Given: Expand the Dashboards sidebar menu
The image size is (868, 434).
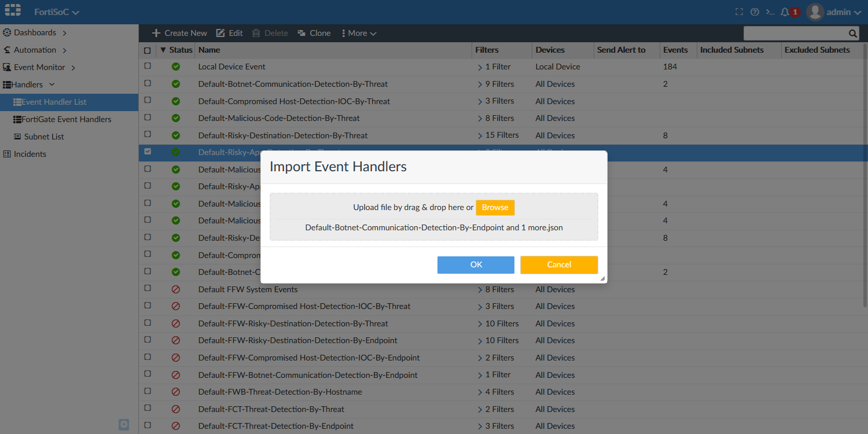Looking at the screenshot, I should (34, 32).
